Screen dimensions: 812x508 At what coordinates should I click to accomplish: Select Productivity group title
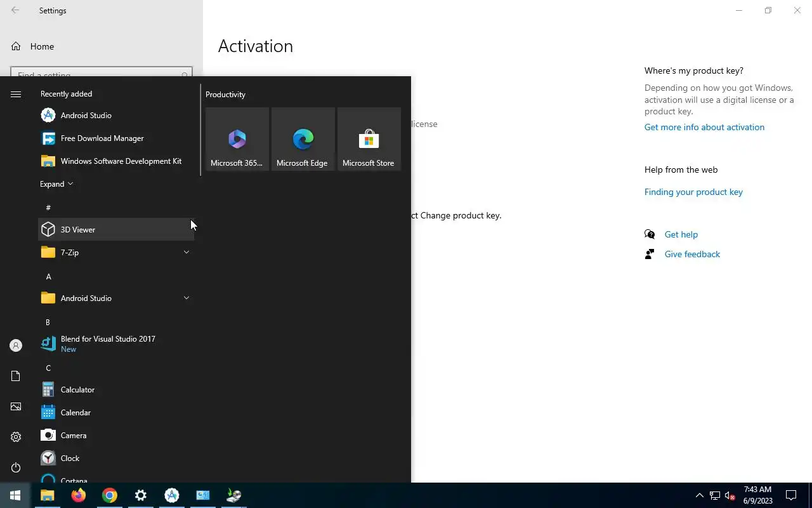point(225,95)
